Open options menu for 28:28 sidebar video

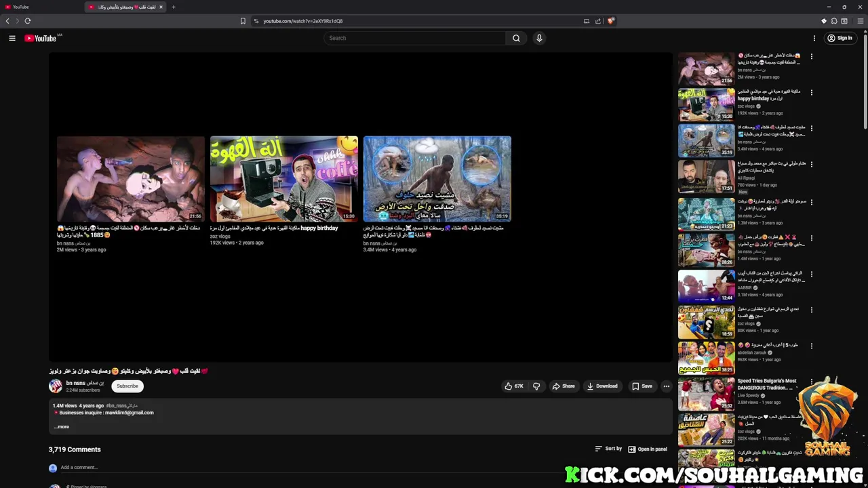coord(811,238)
